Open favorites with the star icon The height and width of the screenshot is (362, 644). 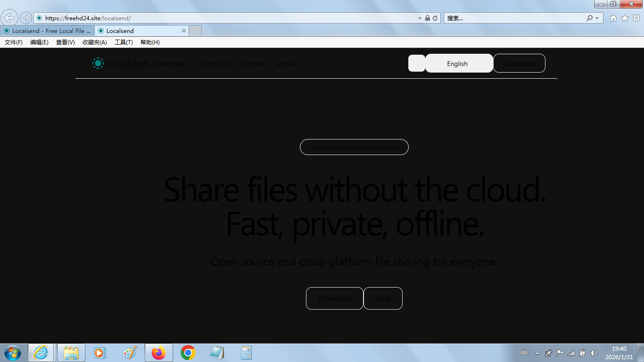625,18
